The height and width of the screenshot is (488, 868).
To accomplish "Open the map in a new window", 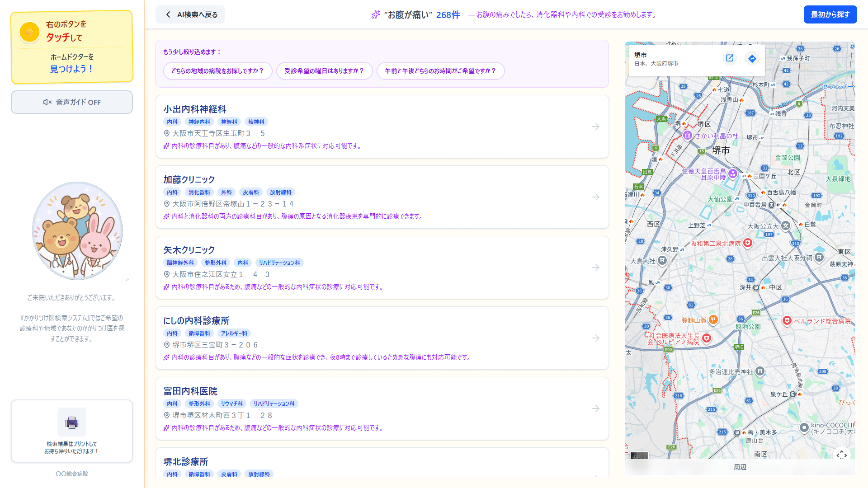I will pos(730,58).
